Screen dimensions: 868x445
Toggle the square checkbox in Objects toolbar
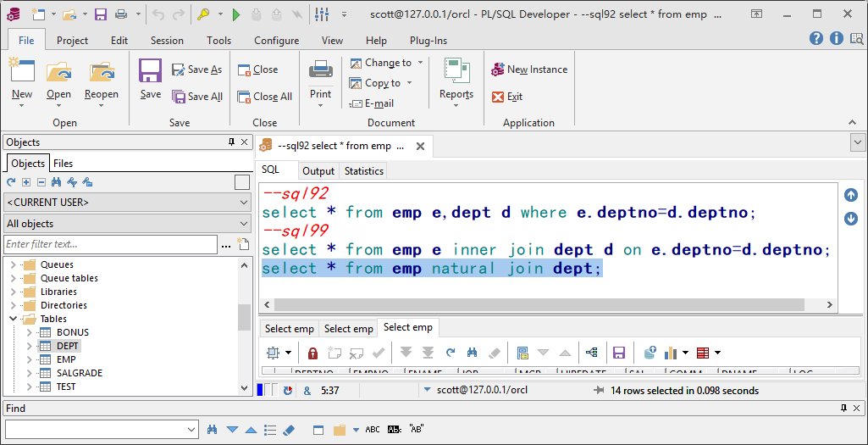pos(242,181)
